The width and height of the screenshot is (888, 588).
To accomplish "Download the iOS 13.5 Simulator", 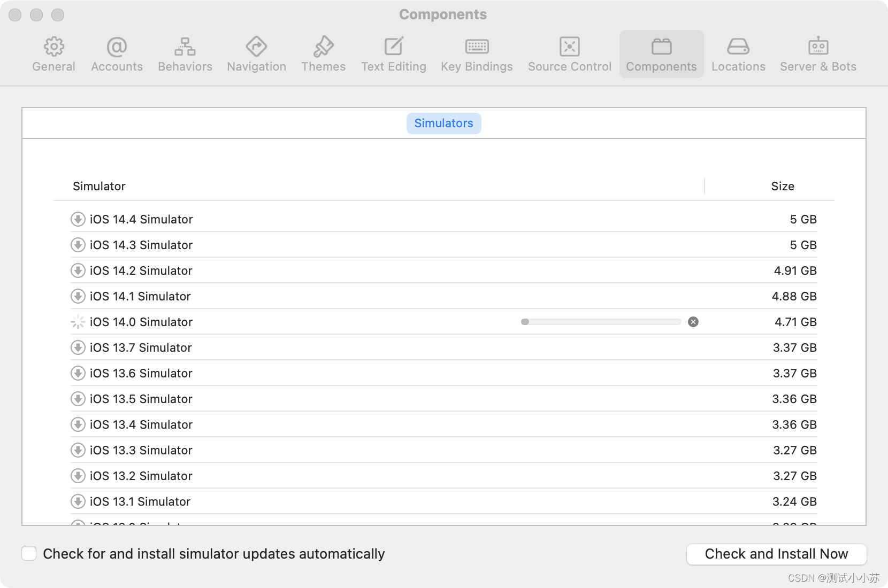I will tap(78, 399).
